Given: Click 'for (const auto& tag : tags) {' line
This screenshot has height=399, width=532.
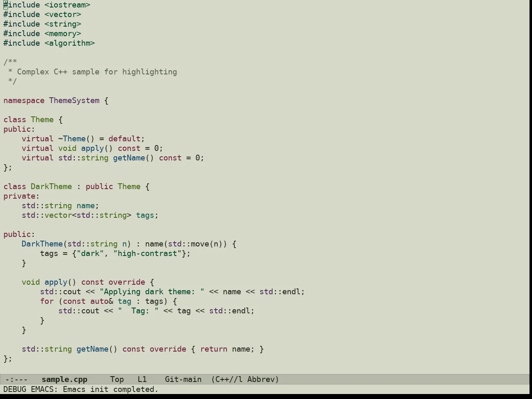Looking at the screenshot, I should coord(108,301).
